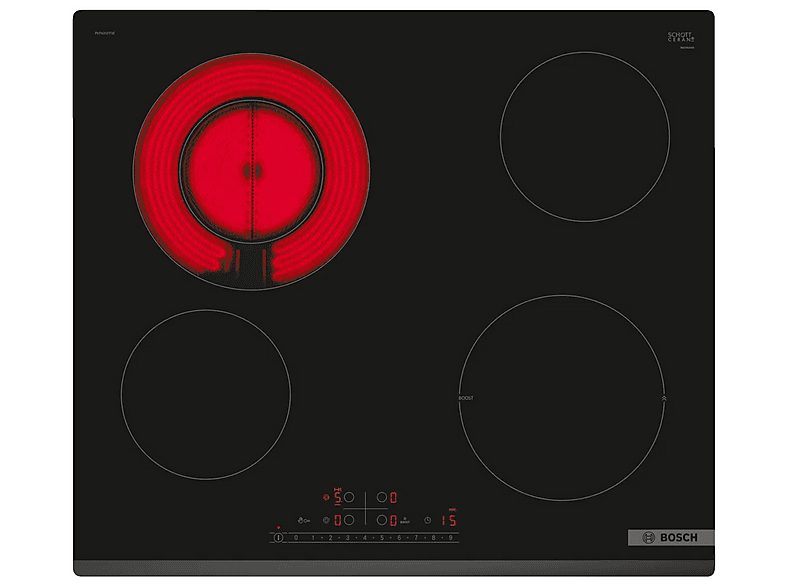Set power slider to level 3

[347, 537]
